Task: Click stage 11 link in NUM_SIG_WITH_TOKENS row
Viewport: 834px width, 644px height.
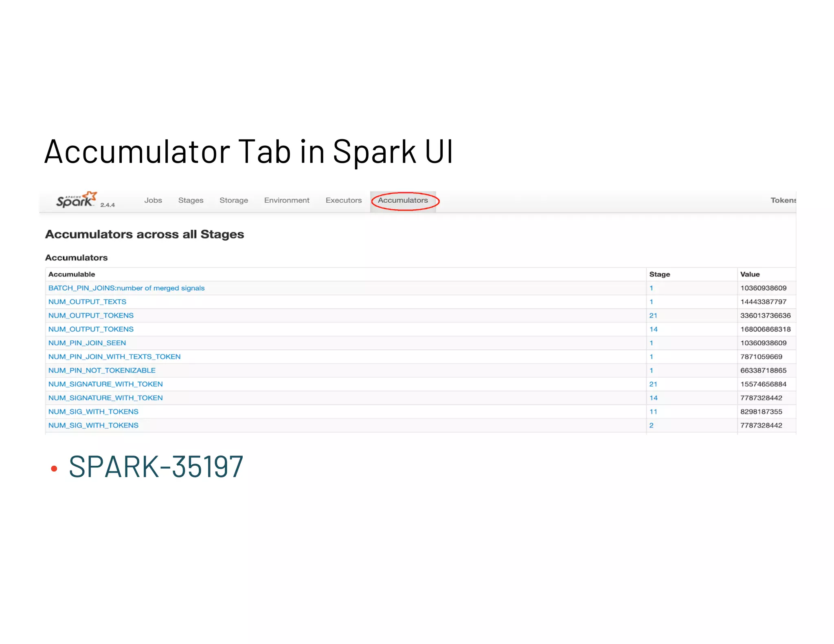Action: coord(653,412)
